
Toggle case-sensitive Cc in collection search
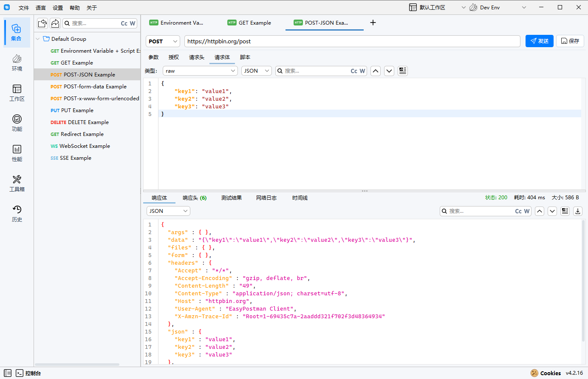click(x=124, y=23)
